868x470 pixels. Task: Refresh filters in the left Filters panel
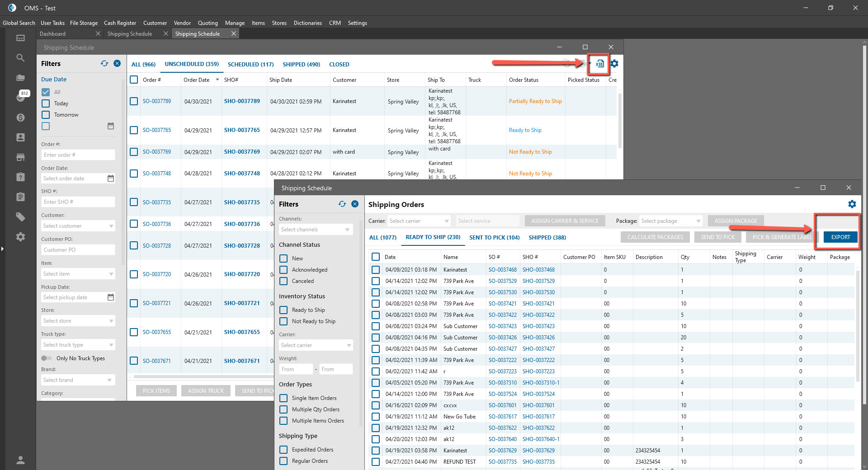coord(104,64)
